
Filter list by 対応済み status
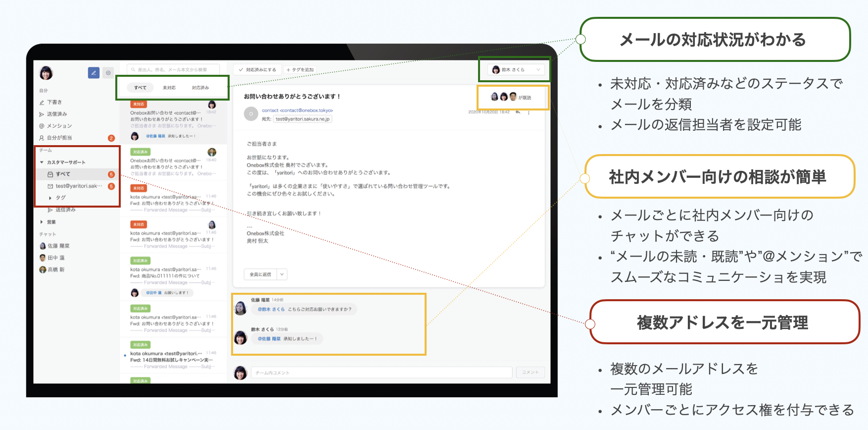tap(200, 88)
